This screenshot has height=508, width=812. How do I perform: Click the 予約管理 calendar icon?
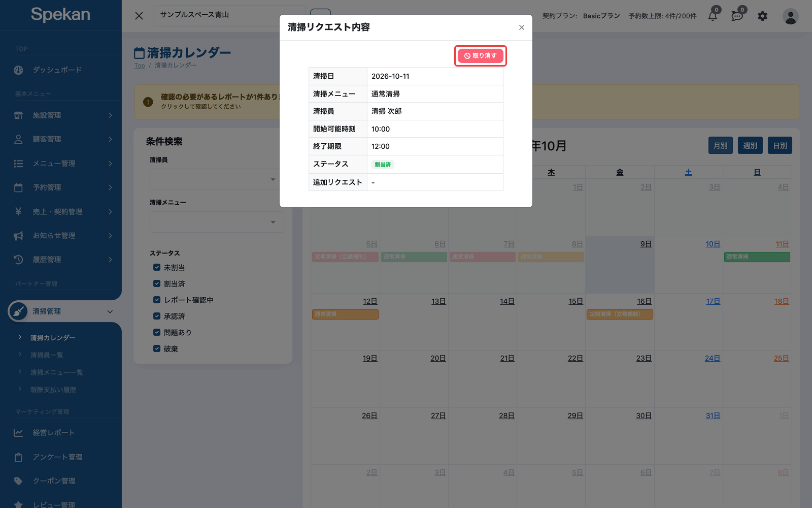tap(19, 187)
